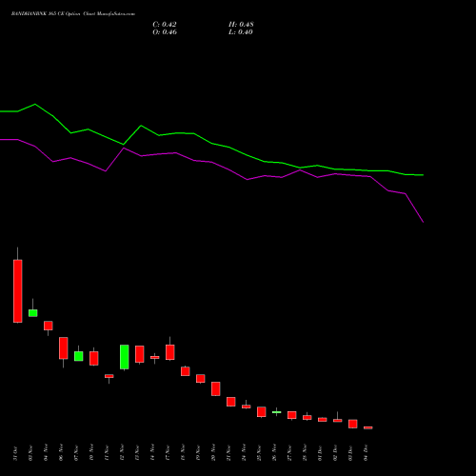Click the green candle for 03 Nov
This screenshot has width=476, height=476.
pos(33,313)
